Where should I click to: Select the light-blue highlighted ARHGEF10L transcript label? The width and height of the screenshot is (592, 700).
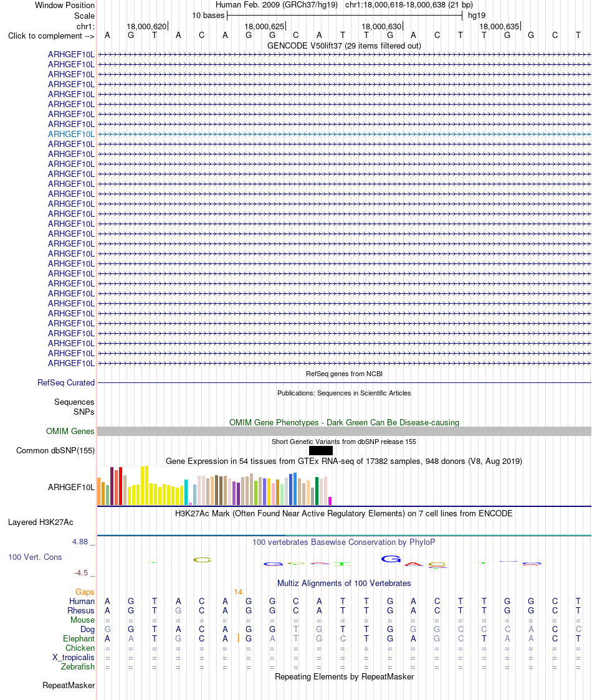click(71, 134)
